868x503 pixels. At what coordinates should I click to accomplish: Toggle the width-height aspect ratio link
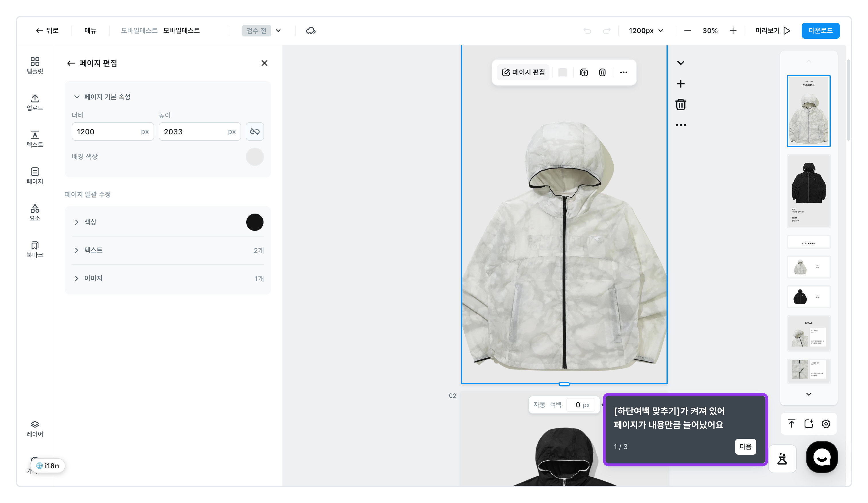pos(255,131)
